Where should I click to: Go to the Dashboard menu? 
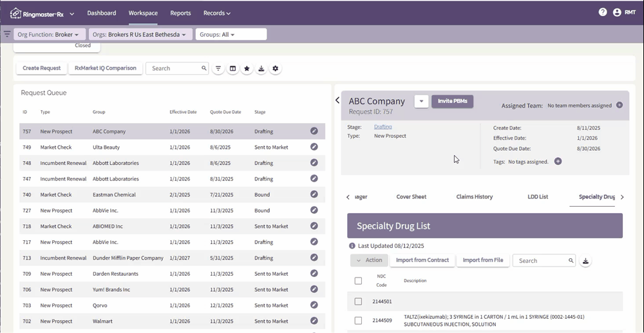click(102, 13)
